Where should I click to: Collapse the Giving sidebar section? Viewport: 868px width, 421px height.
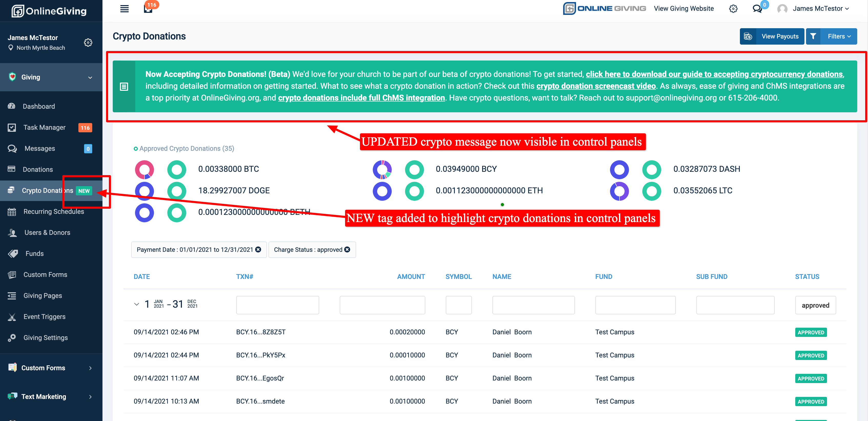90,78
